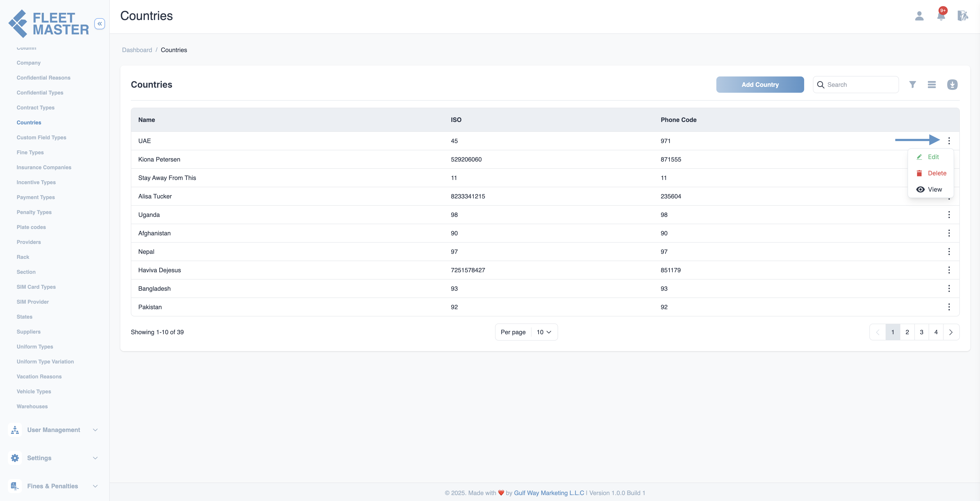Go to page 3
The width and height of the screenshot is (980, 501).
click(921, 332)
